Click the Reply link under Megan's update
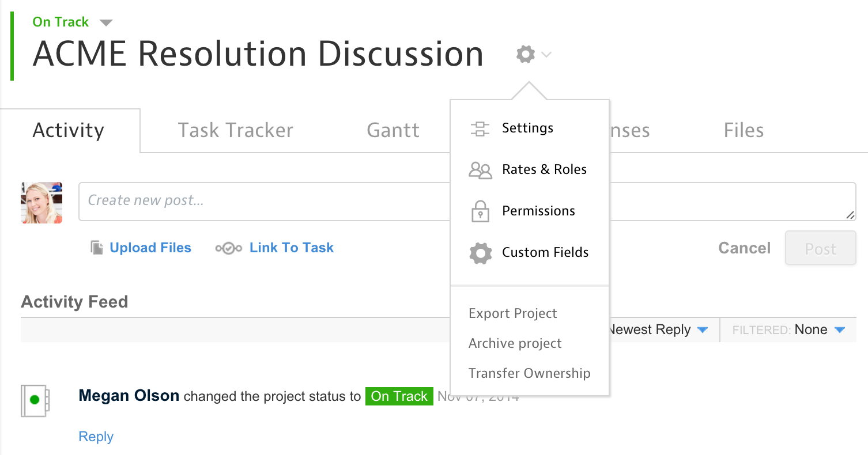Viewport: 868px width, 455px height. click(96, 437)
